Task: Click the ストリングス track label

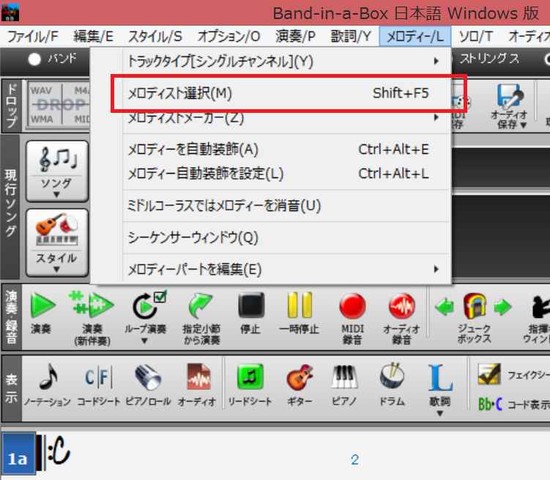Action: (489, 59)
